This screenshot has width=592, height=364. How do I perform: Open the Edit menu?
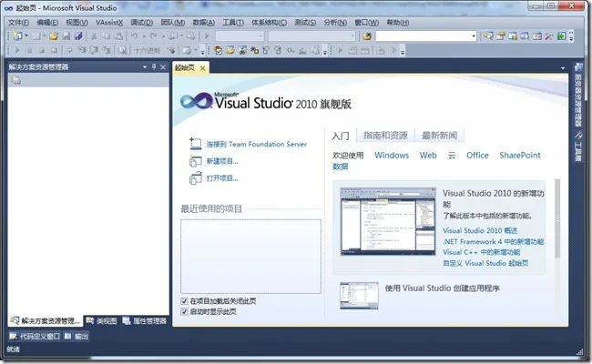47,23
